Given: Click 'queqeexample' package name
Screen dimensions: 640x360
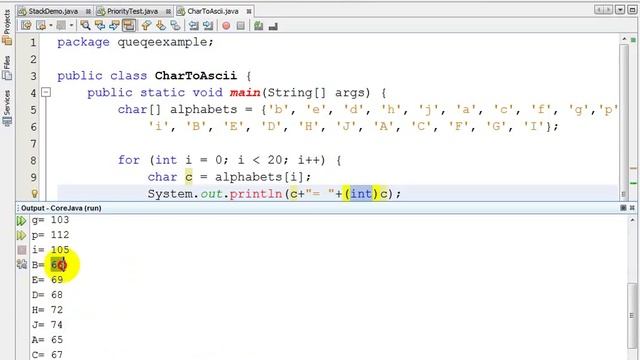Looking at the screenshot, I should [163, 42].
